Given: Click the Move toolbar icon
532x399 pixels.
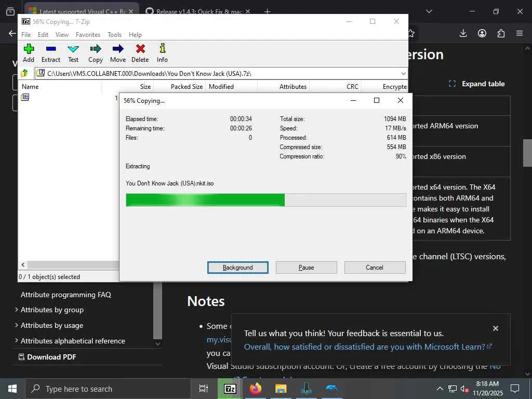Looking at the screenshot, I should tap(118, 54).
